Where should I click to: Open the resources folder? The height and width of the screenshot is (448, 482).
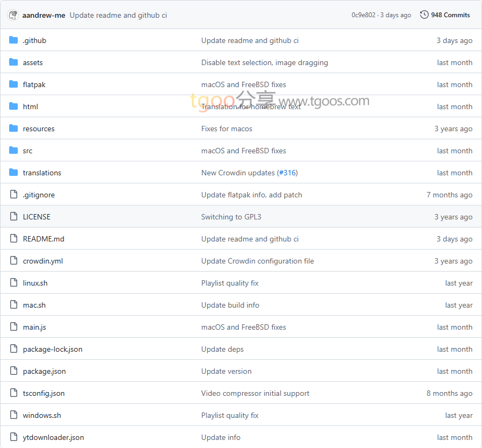tap(39, 129)
